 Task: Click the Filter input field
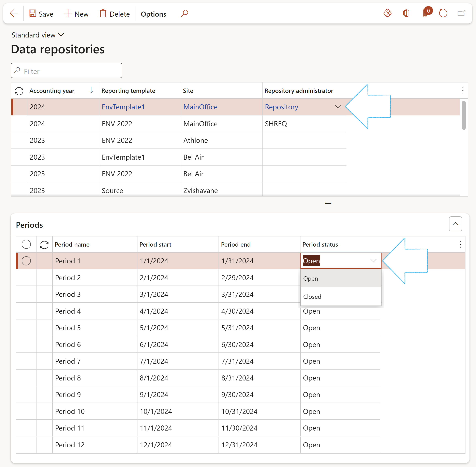coord(66,70)
